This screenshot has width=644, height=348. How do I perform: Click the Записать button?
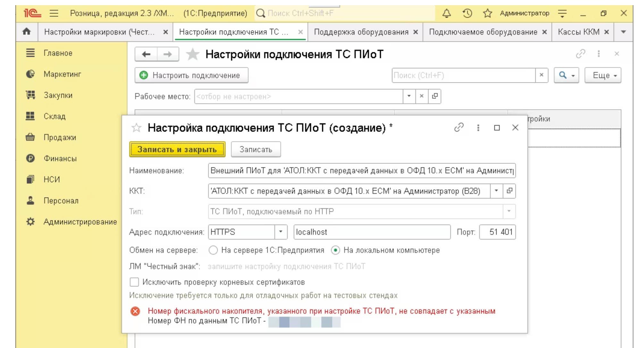pyautogui.click(x=256, y=149)
